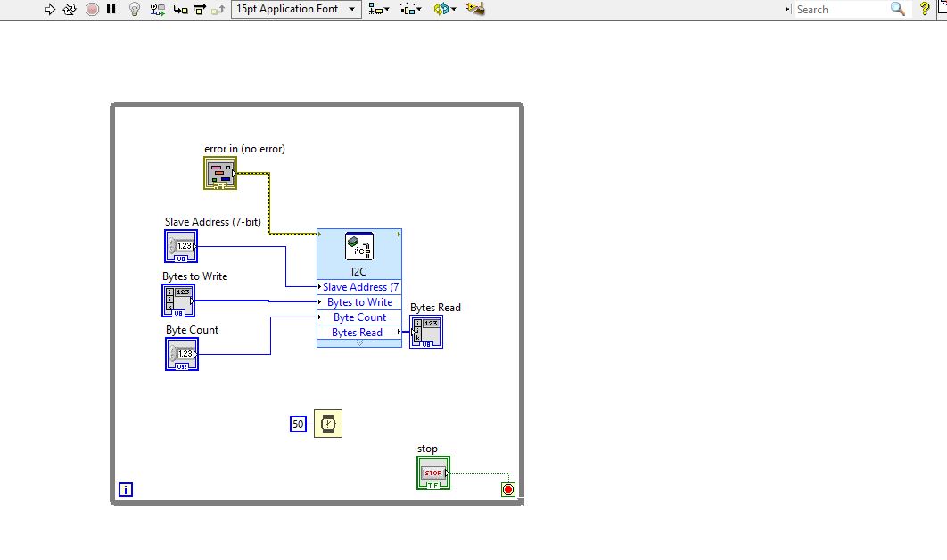Image resolution: width=947 pixels, height=560 pixels.
Task: Click the Abort Execution button
Action: pos(93,9)
